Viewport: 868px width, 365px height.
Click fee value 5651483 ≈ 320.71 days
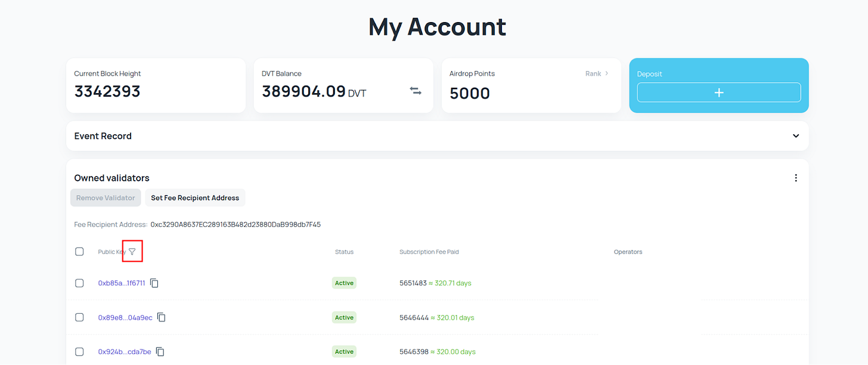[435, 283]
